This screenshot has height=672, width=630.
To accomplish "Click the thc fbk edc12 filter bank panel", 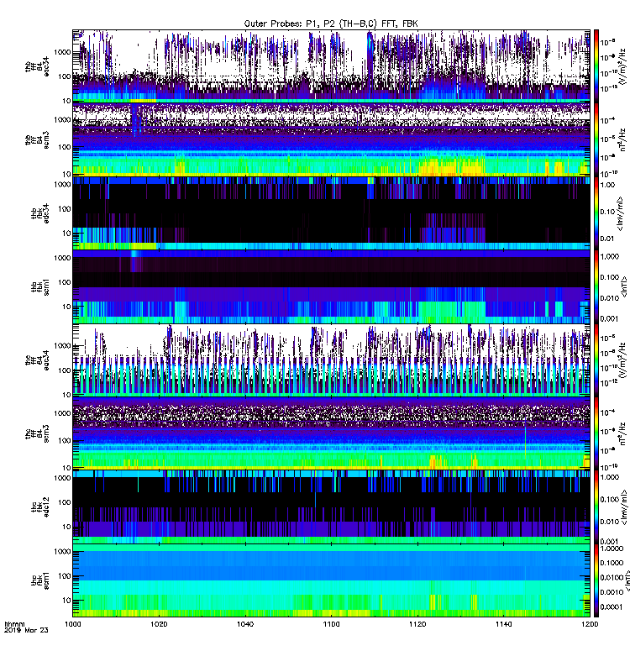I will tap(331, 507).
